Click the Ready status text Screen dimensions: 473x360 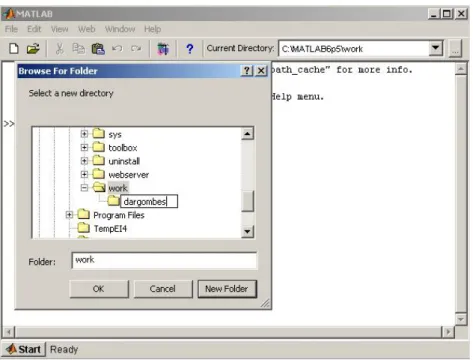point(64,349)
